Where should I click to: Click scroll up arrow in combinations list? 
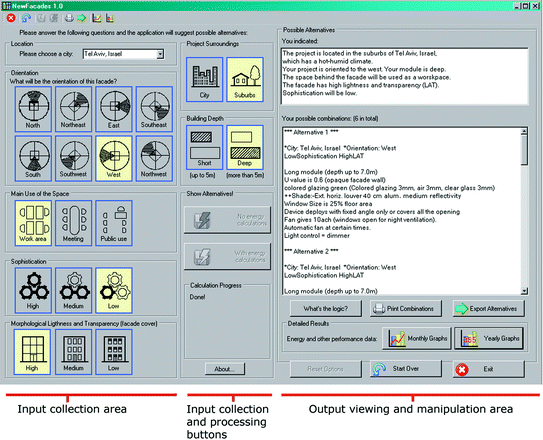(x=524, y=131)
